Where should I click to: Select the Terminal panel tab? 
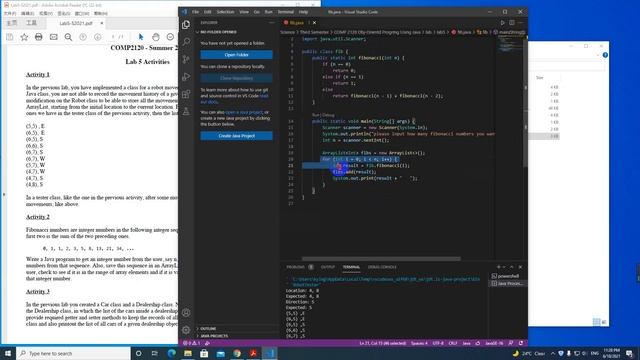tap(351, 267)
